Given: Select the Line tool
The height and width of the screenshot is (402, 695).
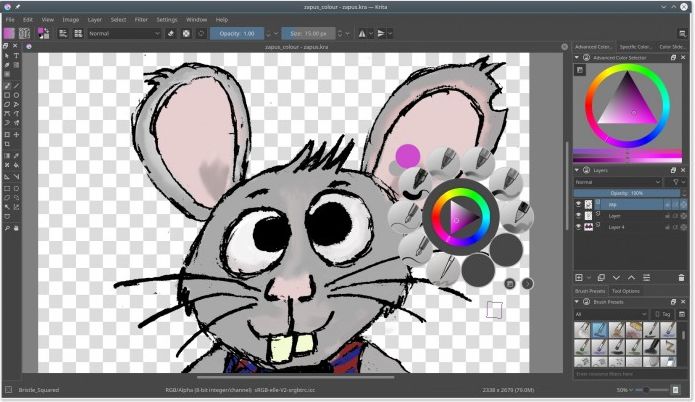Looking at the screenshot, I should pyautogui.click(x=16, y=86).
